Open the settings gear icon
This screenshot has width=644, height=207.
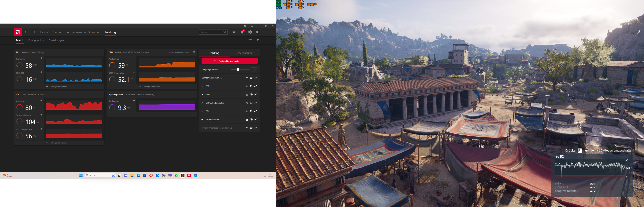(x=250, y=32)
